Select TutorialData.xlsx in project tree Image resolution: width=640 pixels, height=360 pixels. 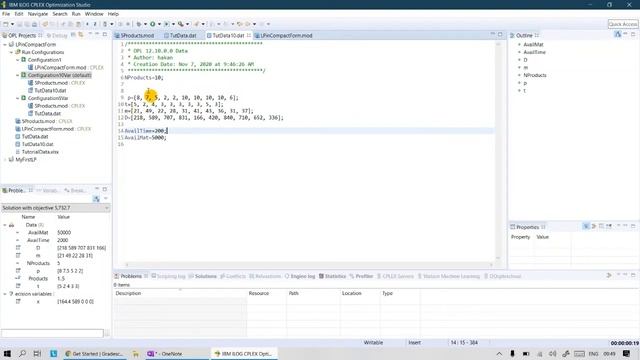pos(40,152)
